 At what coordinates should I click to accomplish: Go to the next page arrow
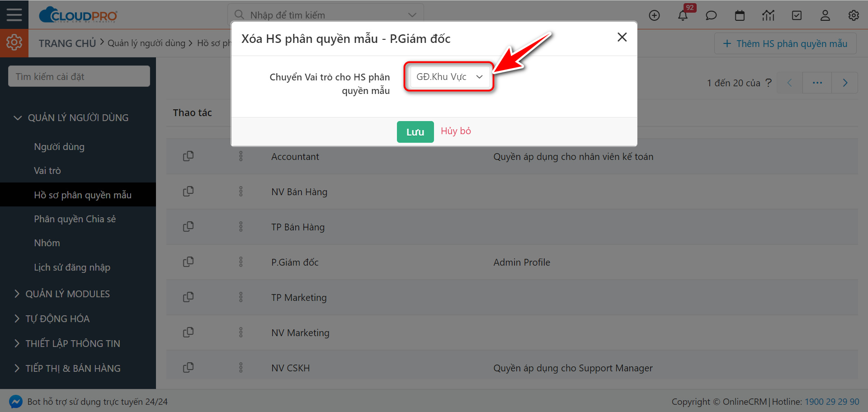click(x=845, y=83)
